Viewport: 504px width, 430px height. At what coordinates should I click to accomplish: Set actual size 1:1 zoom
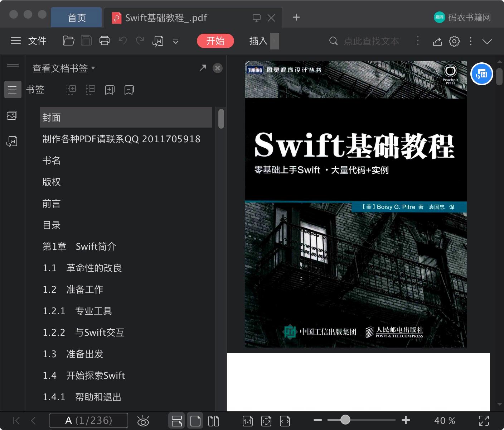248,421
